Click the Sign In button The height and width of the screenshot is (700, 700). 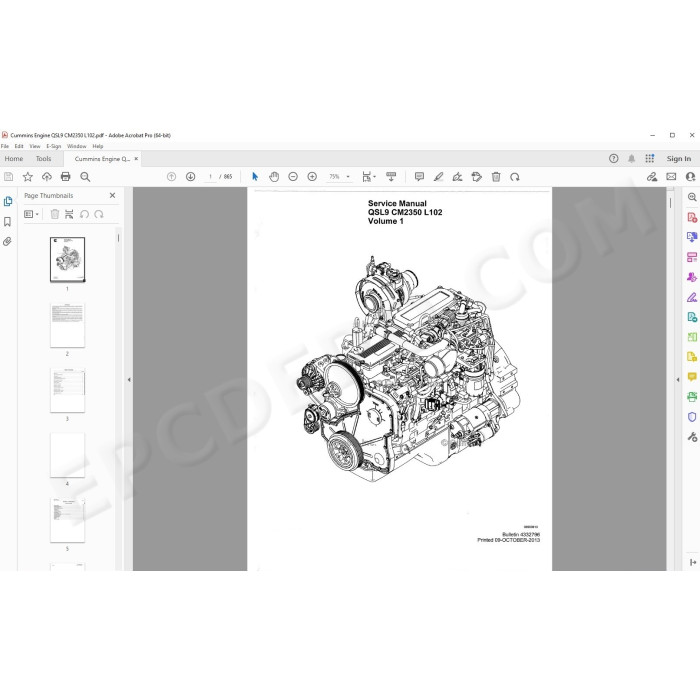679,158
